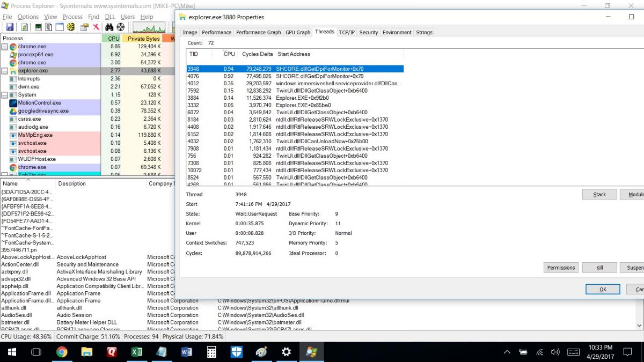Click the yellow gear DLL/handles view icon

pyautogui.click(x=70, y=27)
